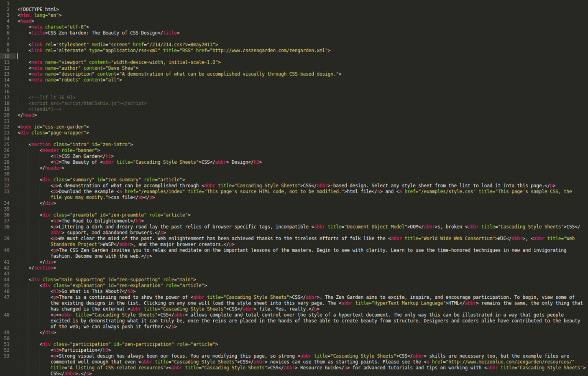
Task: Click the role="banner" attribute on header
Action: tap(79, 150)
